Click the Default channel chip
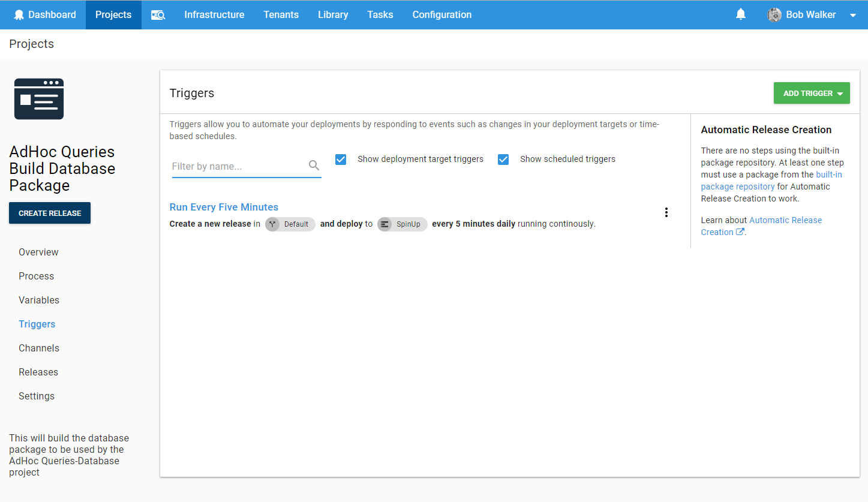Image resolution: width=868 pixels, height=502 pixels. [290, 224]
